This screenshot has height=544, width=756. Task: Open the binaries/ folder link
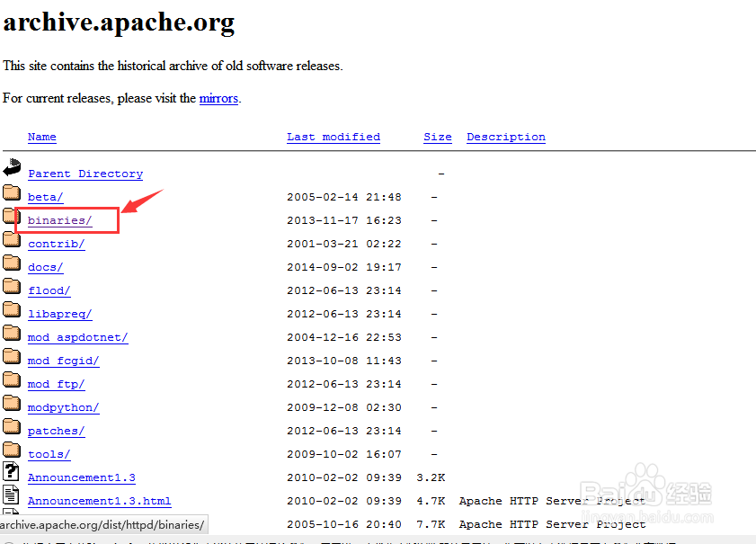(60, 220)
